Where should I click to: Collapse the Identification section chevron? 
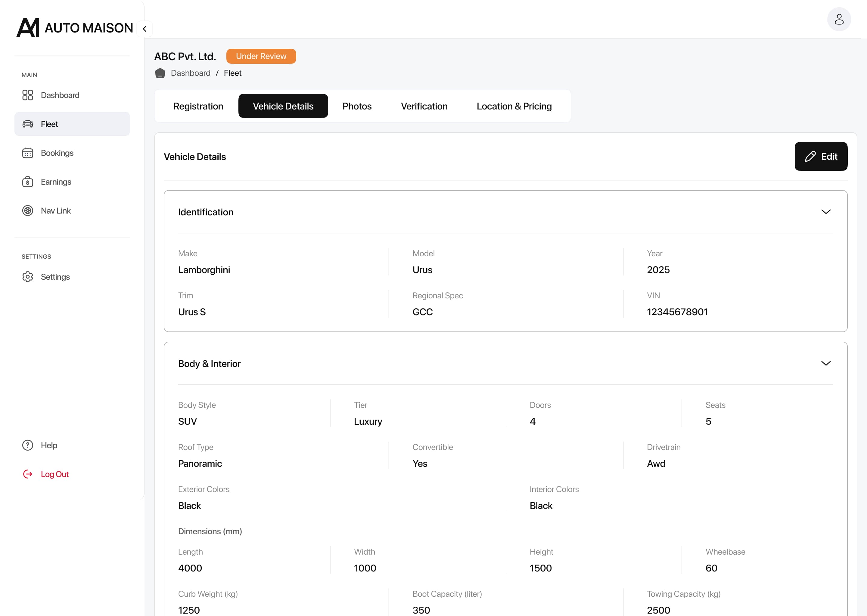point(826,212)
